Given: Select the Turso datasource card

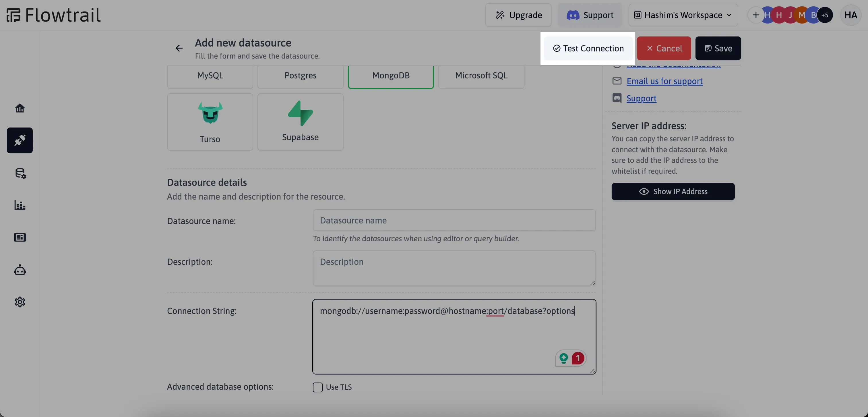Looking at the screenshot, I should pos(210,122).
